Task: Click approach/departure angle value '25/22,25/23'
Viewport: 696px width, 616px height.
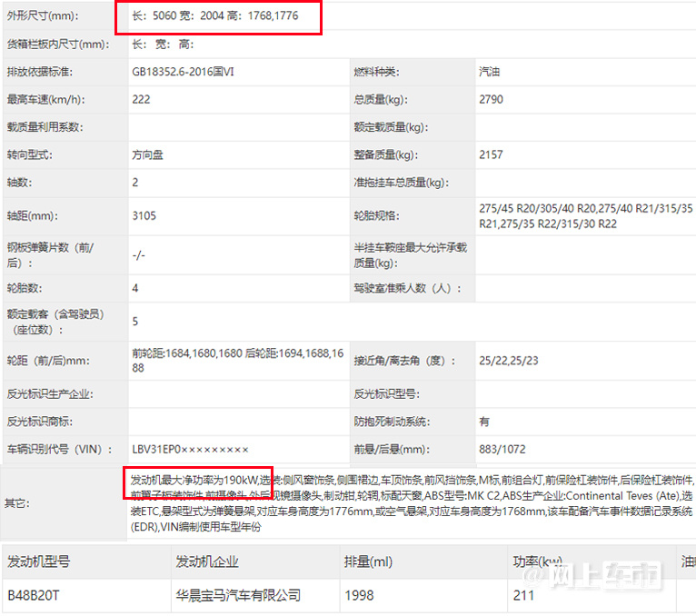Action: tap(509, 361)
